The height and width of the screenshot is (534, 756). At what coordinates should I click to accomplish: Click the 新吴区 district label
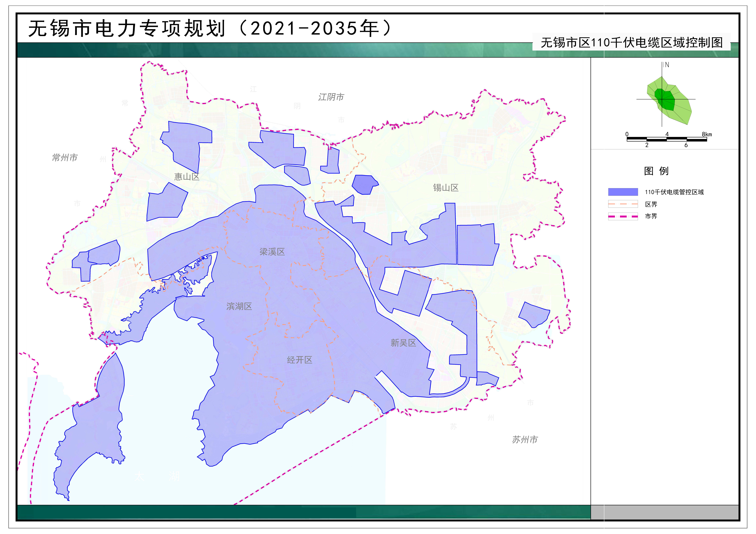coord(403,343)
